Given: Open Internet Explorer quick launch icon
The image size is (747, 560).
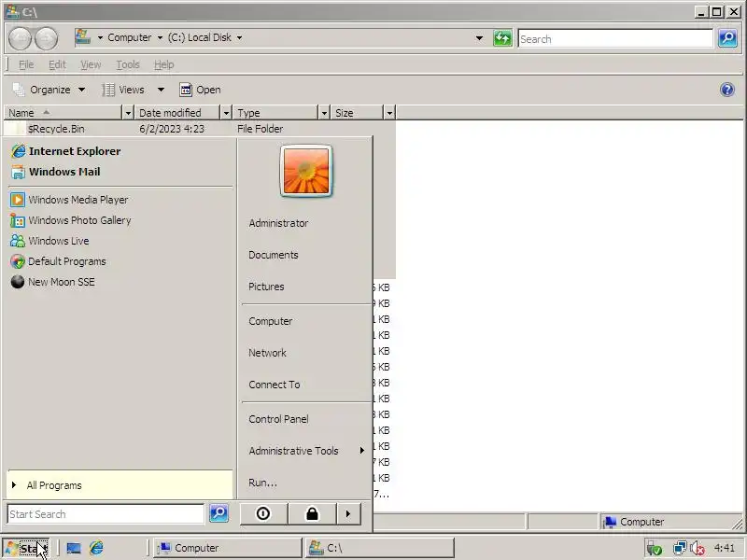Looking at the screenshot, I should 96,548.
